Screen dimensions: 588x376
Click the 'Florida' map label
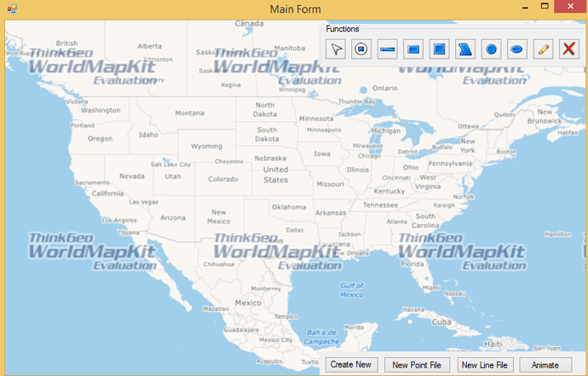click(412, 264)
